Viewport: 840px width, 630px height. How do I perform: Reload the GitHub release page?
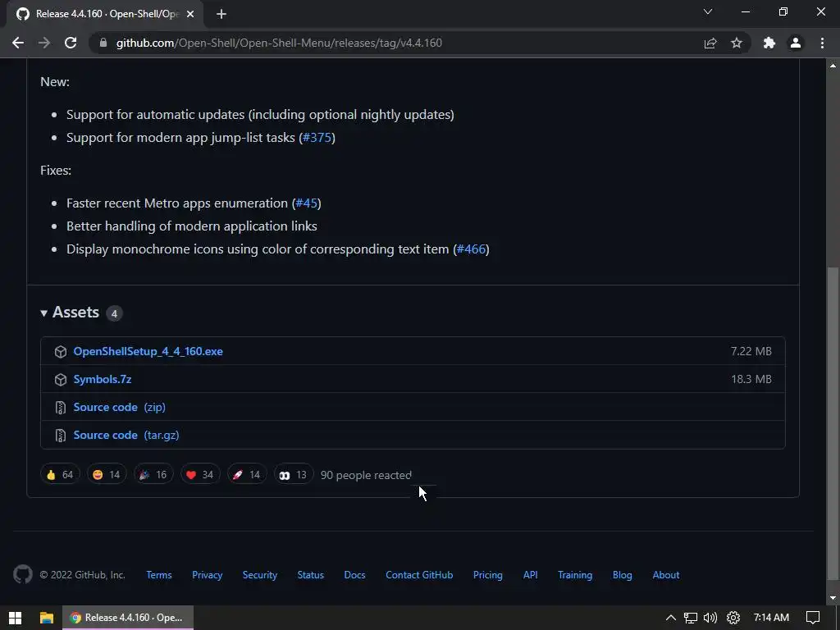click(x=71, y=43)
